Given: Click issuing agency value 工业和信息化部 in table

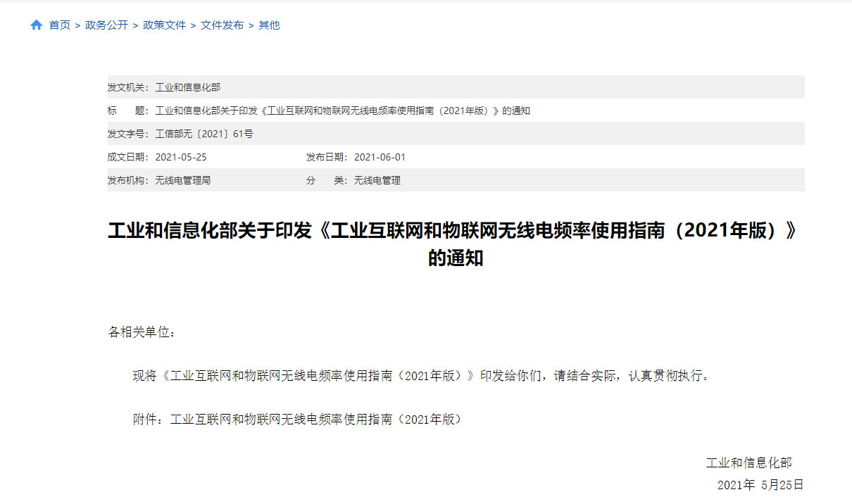Looking at the screenshot, I should [187, 87].
